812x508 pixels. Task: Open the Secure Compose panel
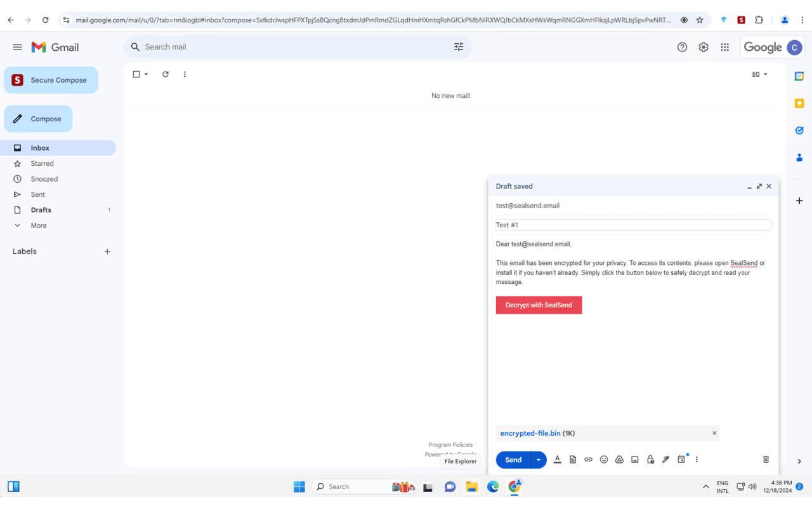click(x=51, y=80)
